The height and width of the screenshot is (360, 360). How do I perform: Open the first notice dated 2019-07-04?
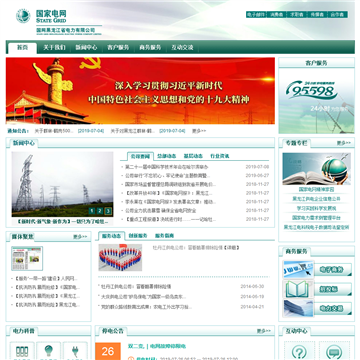[54, 131]
